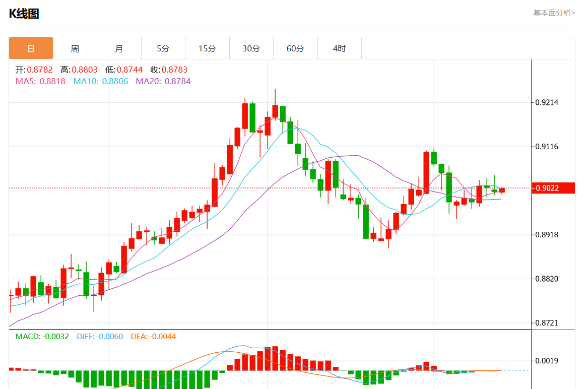The height and width of the screenshot is (389, 588).
Task: Switch to the 周 weekly tab
Action: (75, 48)
